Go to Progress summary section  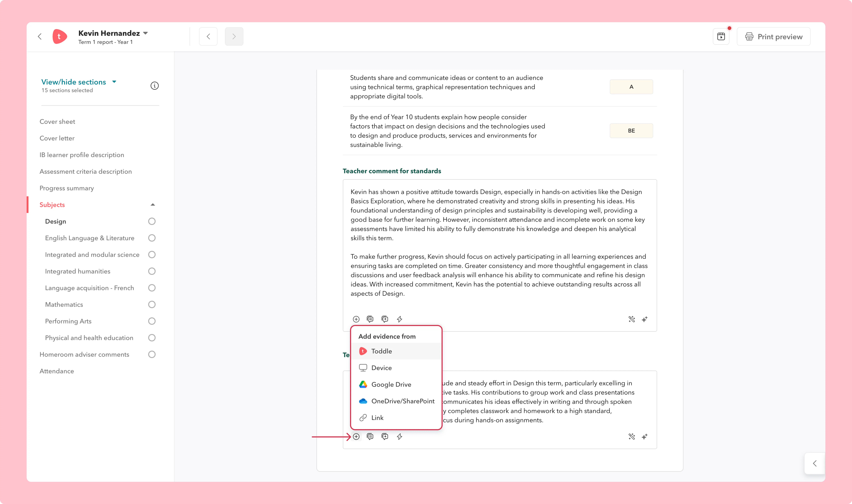point(67,188)
